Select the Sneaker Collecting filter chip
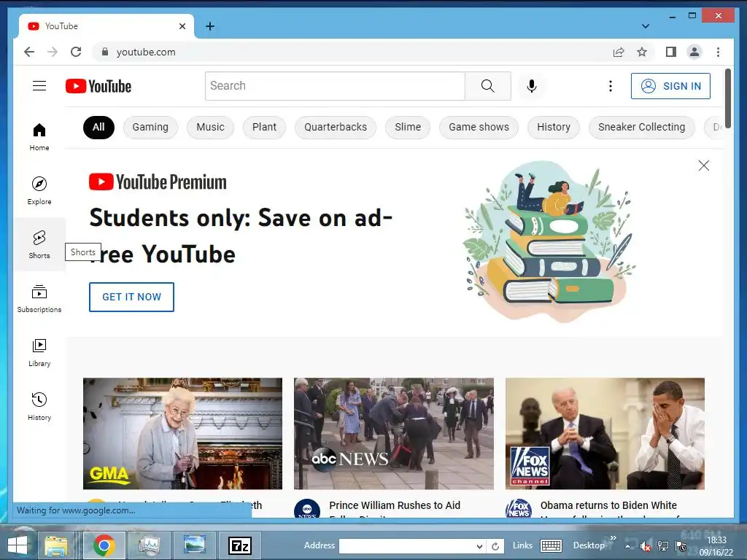 641,127
